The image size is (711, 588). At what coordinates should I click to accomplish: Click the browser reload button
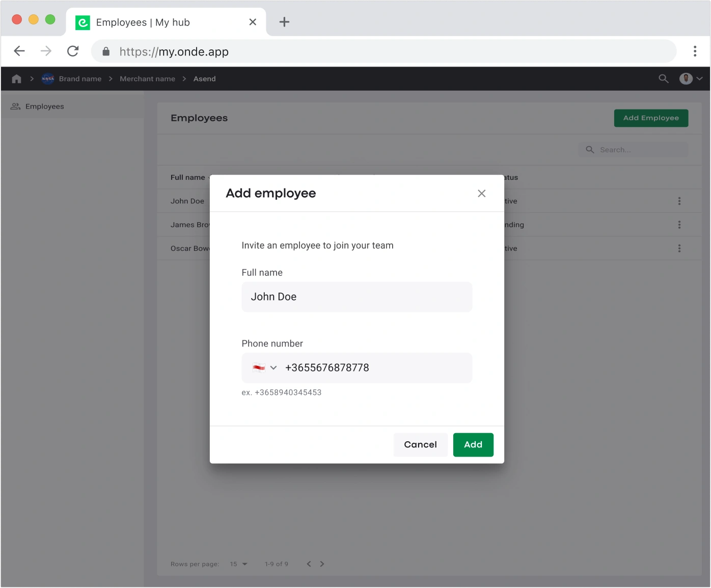tap(73, 51)
